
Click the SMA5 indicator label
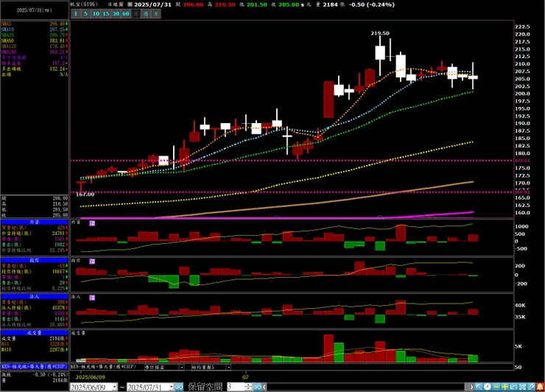click(x=6, y=24)
